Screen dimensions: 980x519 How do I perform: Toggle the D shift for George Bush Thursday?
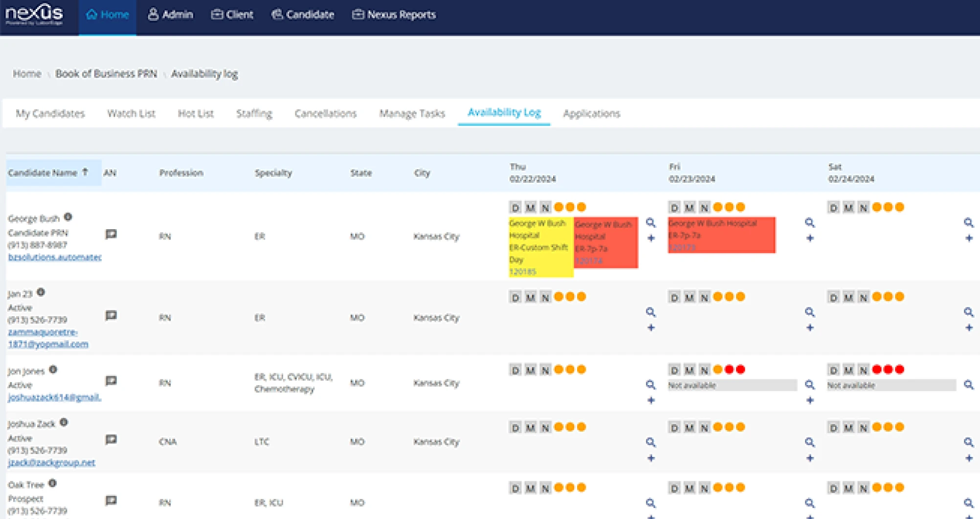pyautogui.click(x=515, y=208)
